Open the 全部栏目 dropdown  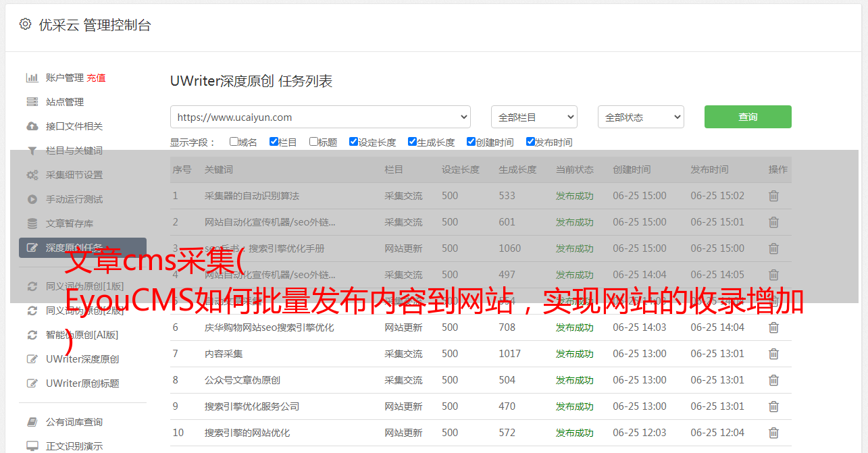click(x=534, y=117)
